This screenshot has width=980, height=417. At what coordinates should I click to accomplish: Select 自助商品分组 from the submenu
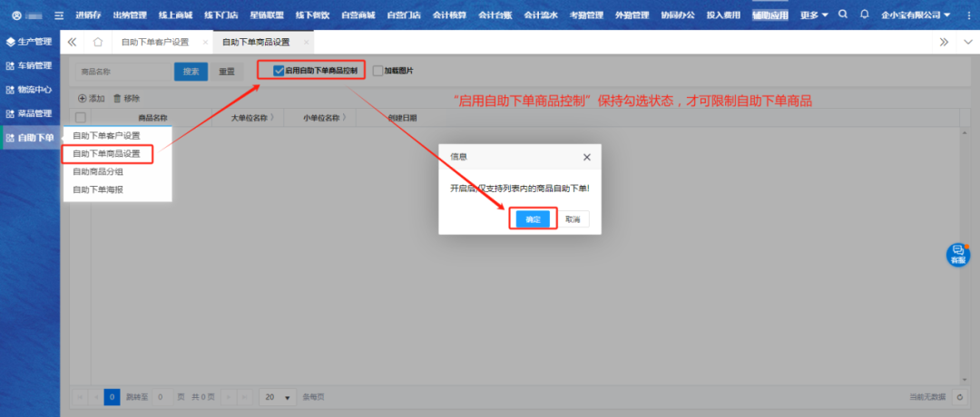(98, 171)
